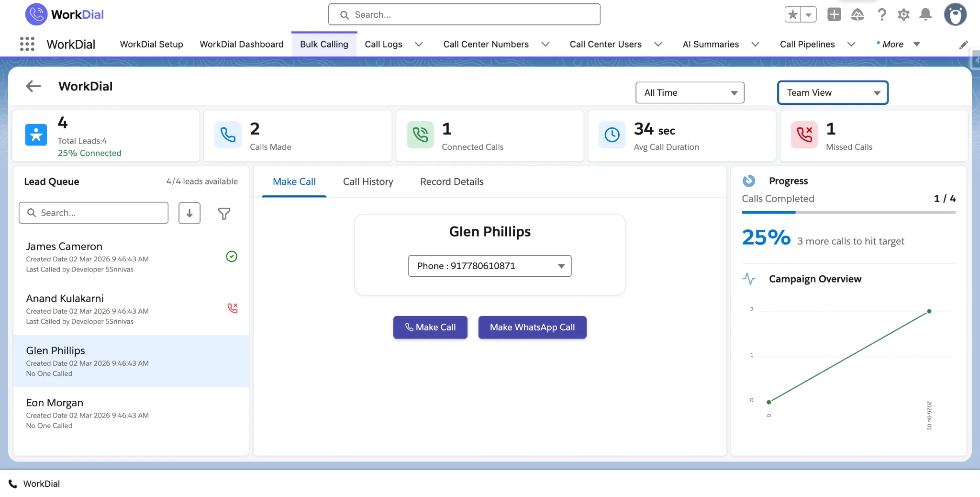Open the Help question mark icon

pyautogui.click(x=881, y=15)
